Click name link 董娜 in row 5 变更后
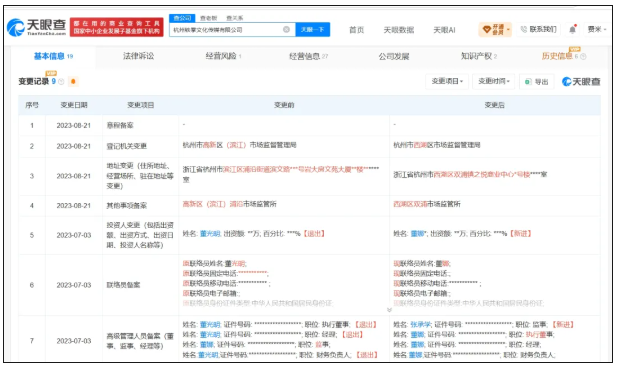 417,234
